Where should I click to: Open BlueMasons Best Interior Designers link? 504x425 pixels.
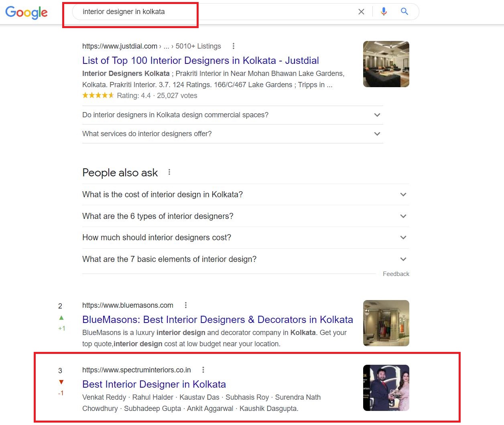coord(217,320)
